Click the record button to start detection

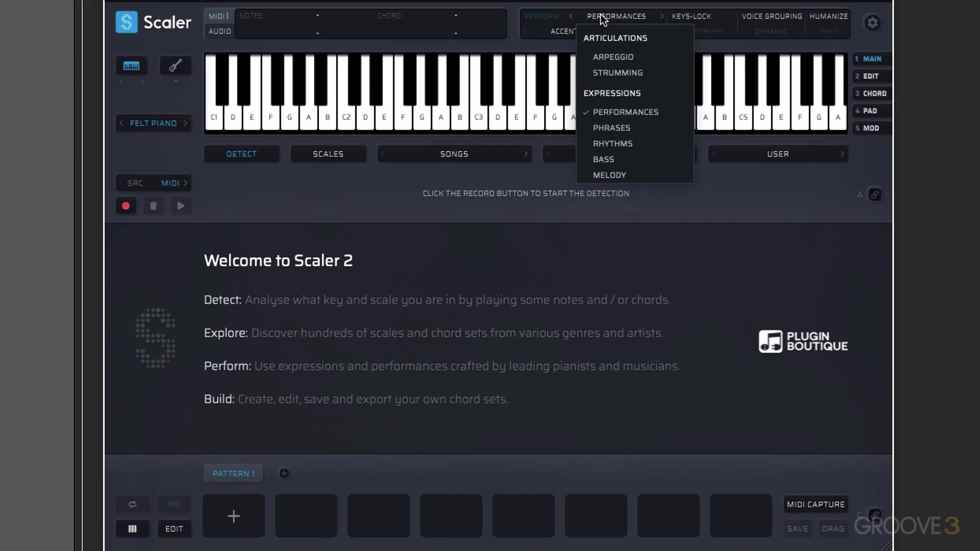[126, 206]
